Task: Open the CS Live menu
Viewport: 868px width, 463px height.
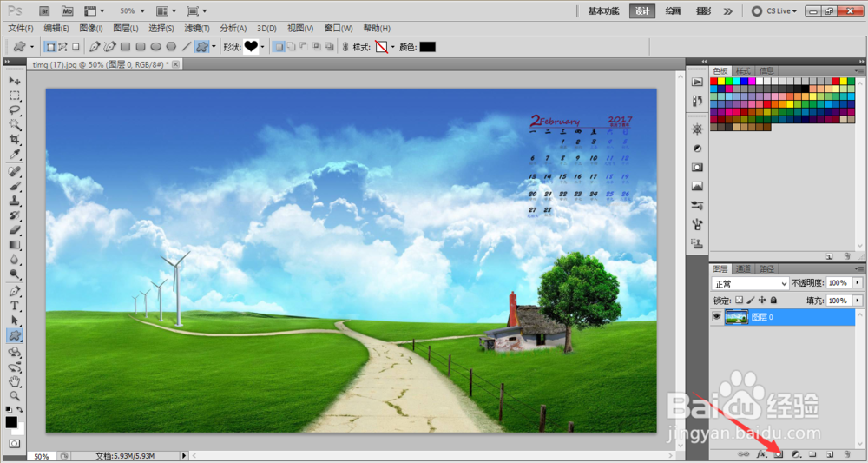Action: click(774, 11)
